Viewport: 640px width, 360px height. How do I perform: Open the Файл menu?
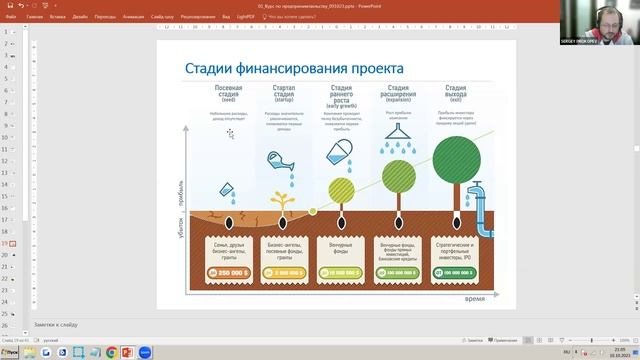pyautogui.click(x=11, y=17)
